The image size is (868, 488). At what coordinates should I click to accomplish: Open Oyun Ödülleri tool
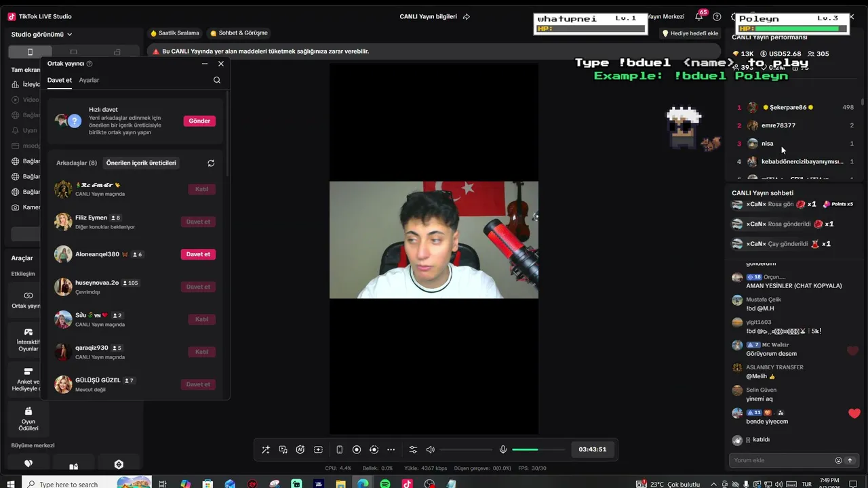point(28,419)
